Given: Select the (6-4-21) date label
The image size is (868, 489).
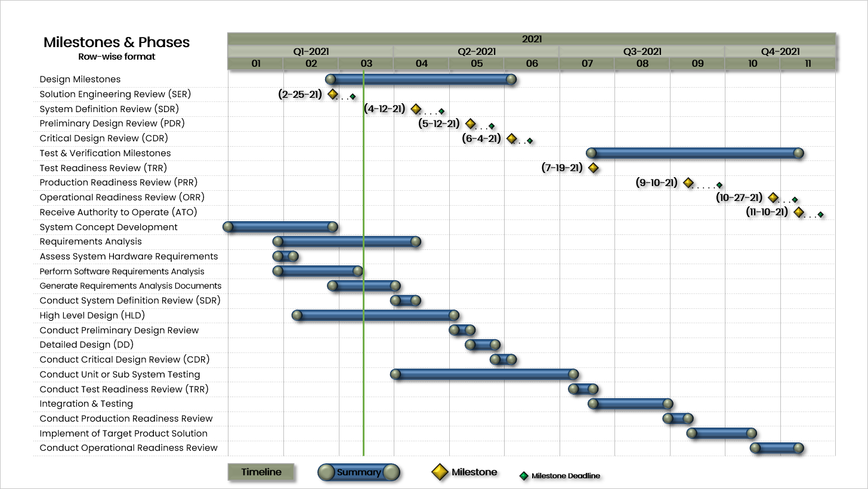Looking at the screenshot, I should tap(481, 138).
